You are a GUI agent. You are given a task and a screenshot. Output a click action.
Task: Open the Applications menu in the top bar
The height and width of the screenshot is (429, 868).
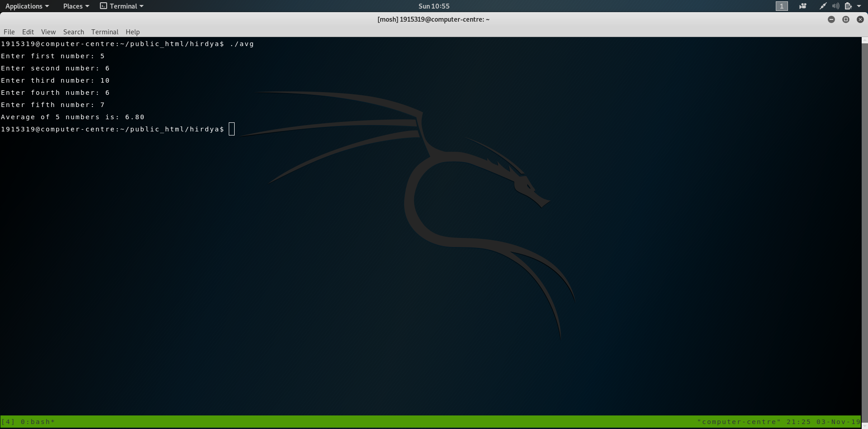pos(27,6)
